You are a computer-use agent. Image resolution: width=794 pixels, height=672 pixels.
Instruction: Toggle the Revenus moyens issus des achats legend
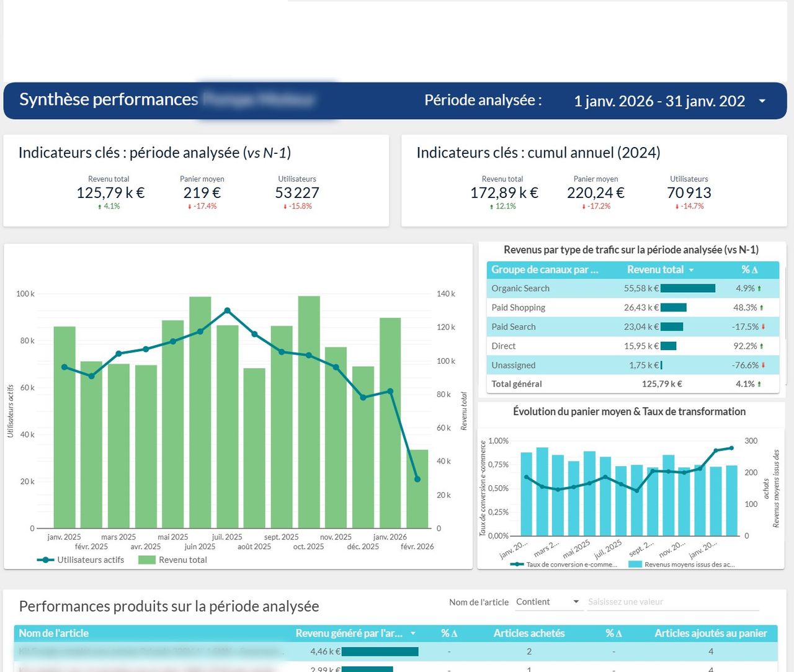pyautogui.click(x=689, y=564)
